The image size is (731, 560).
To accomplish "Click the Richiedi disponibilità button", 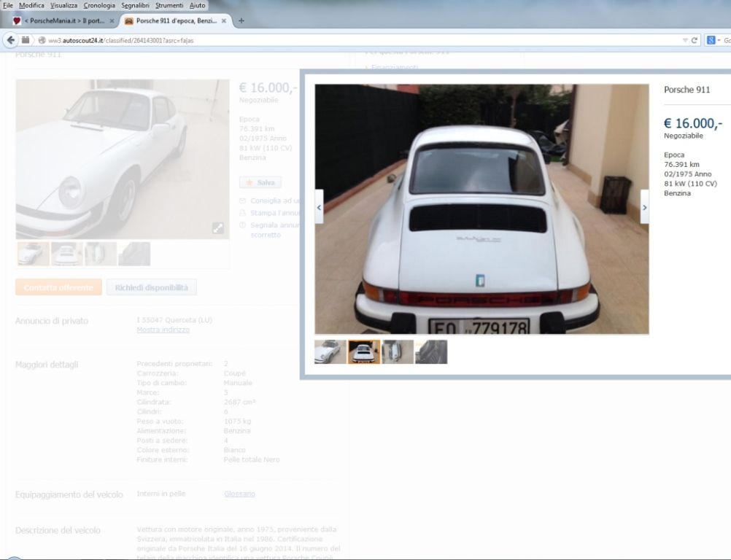I will click(152, 287).
